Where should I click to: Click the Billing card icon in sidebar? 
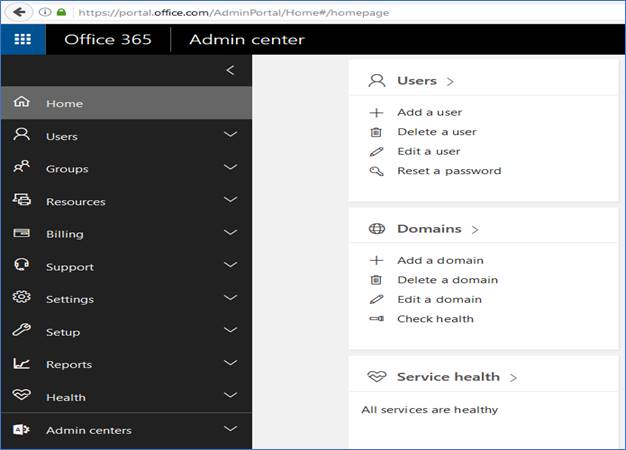pyautogui.click(x=22, y=232)
